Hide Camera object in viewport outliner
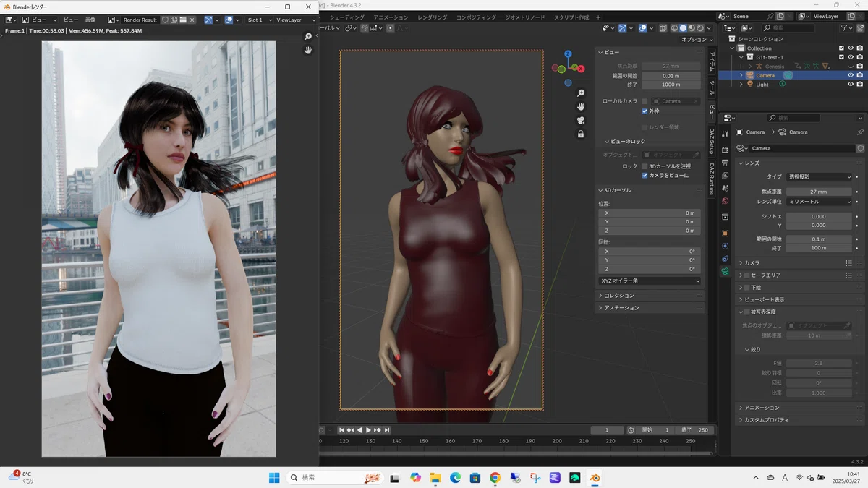The image size is (868, 488). [x=851, y=75]
